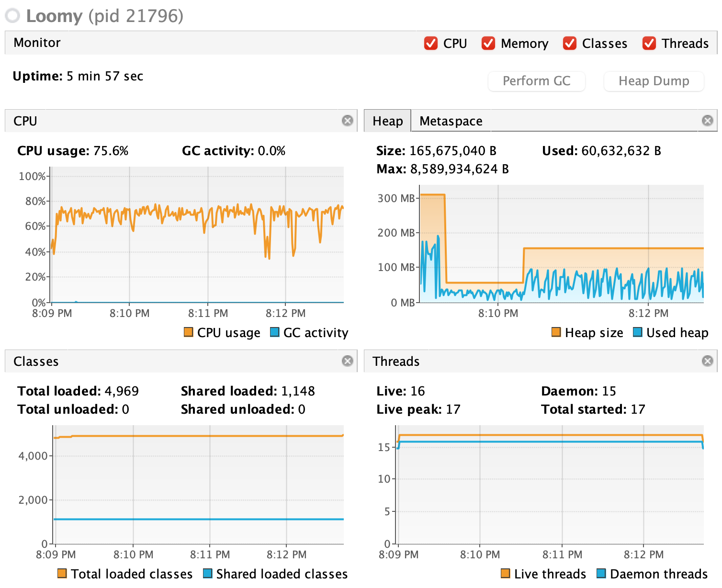Image resolution: width=722 pixels, height=588 pixels.
Task: Click the orange CPU usage legend swatch
Action: coord(189,332)
